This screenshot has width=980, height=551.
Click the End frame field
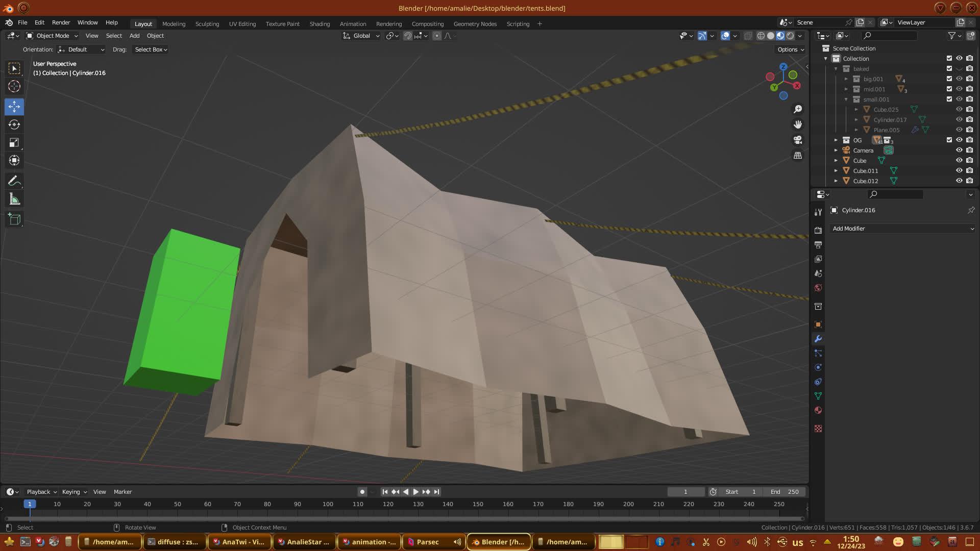785,492
